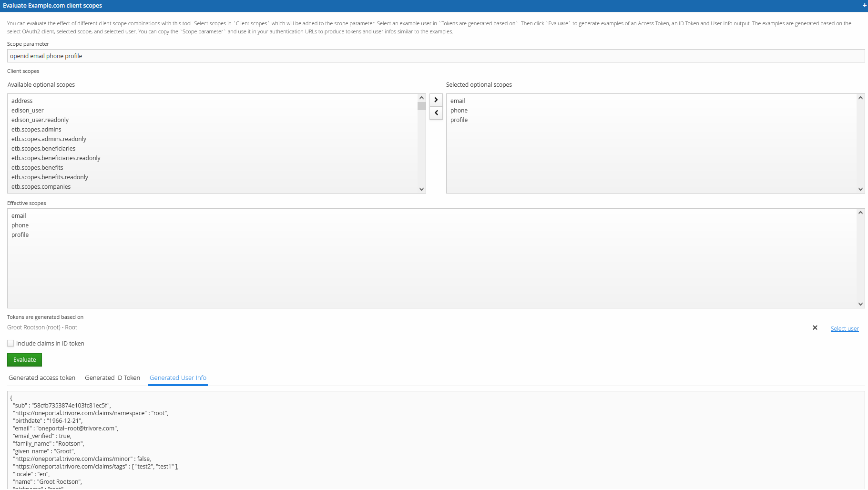
Task: Remove selected scope with left arrow button
Action: pyautogui.click(x=436, y=113)
